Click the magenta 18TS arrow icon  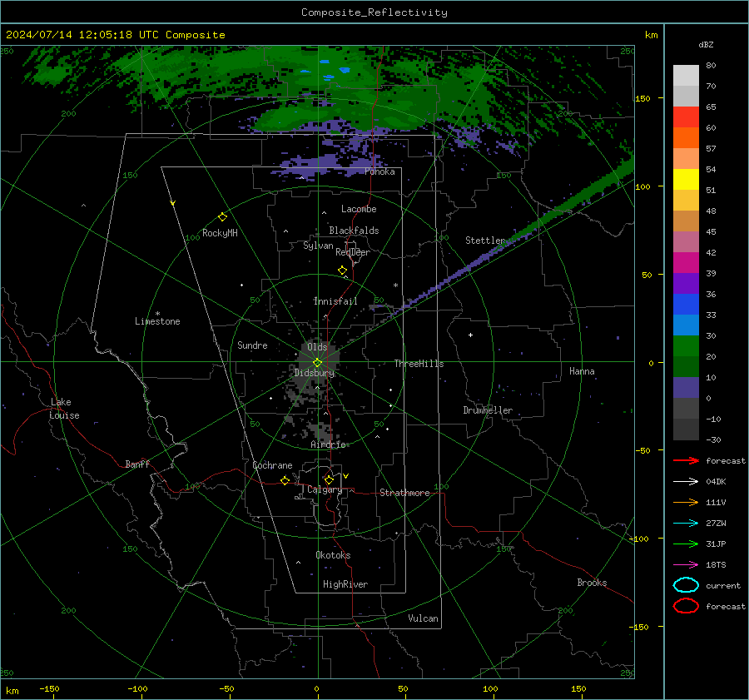686,565
